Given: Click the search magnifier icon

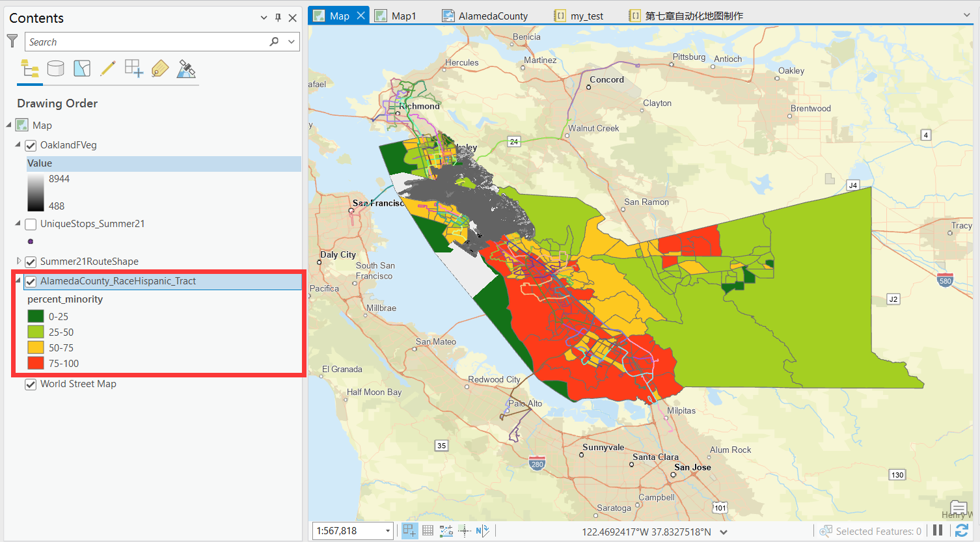Looking at the screenshot, I should click(x=274, y=42).
